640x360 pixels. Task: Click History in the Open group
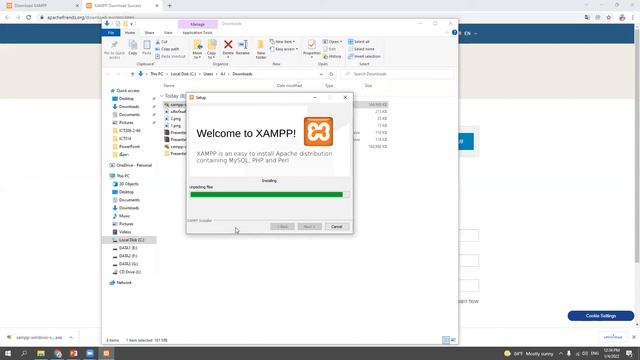[332, 56]
